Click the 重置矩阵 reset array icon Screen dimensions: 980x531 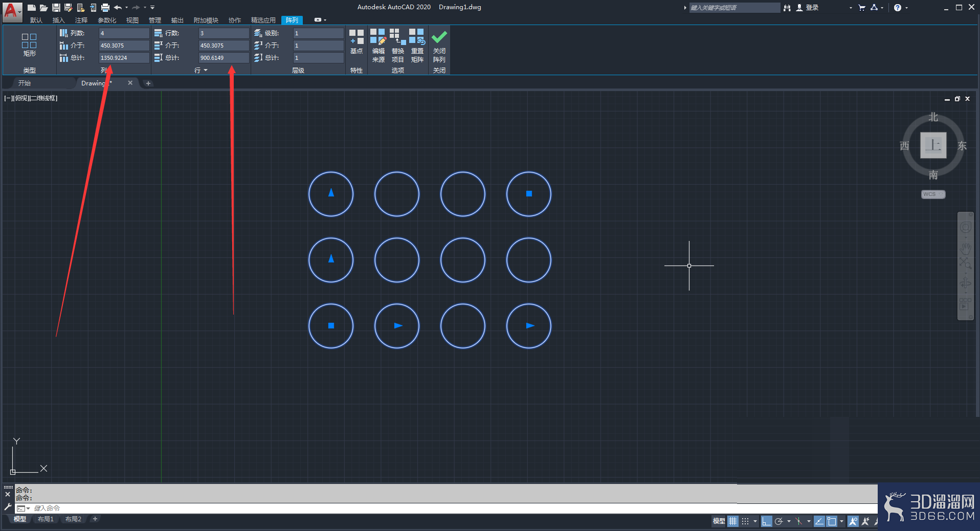[417, 46]
